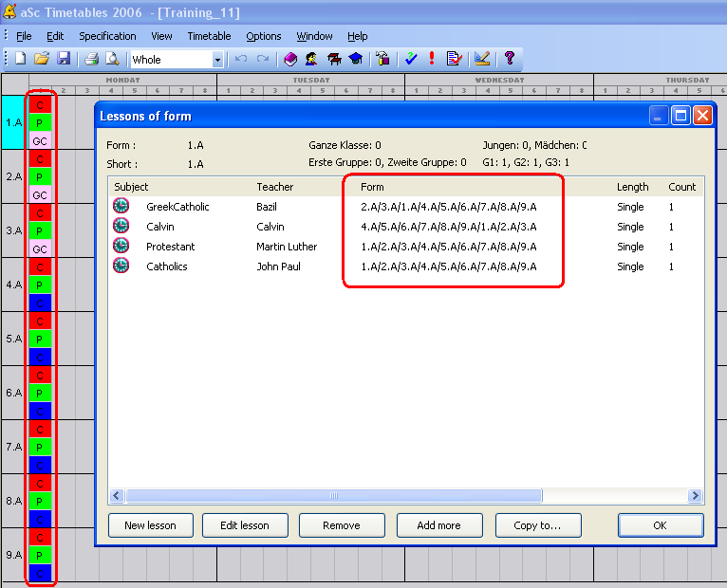Screen dimensions: 727x588
Task: Open the Edit menu
Action: [55, 36]
